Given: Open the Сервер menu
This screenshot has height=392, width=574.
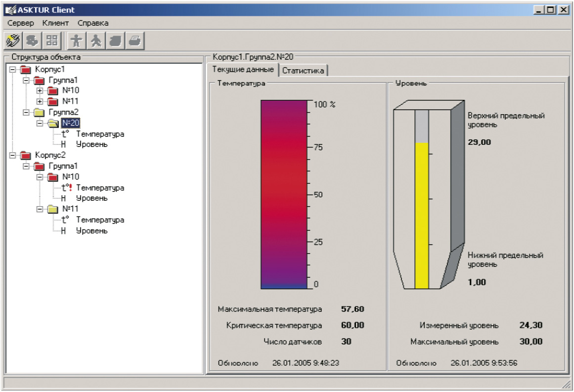Looking at the screenshot, I should (21, 23).
